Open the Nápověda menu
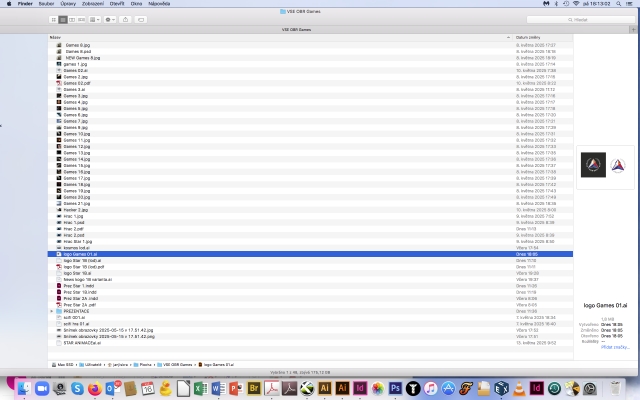Image resolution: width=640 pixels, height=400 pixels. (159, 4)
